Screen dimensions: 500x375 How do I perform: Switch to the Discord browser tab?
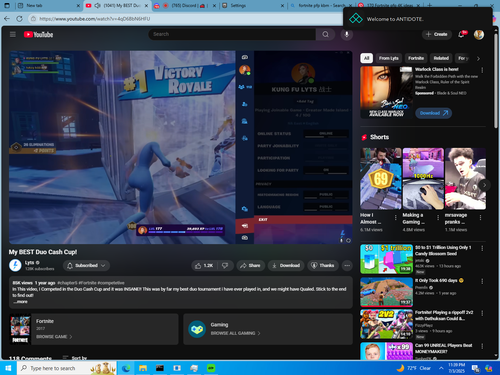click(185, 6)
